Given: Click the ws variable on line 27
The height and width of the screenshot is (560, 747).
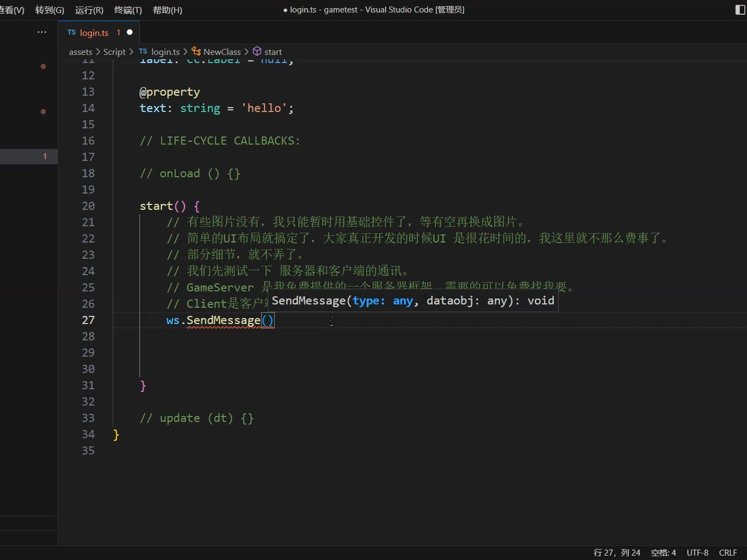Looking at the screenshot, I should pos(173,320).
